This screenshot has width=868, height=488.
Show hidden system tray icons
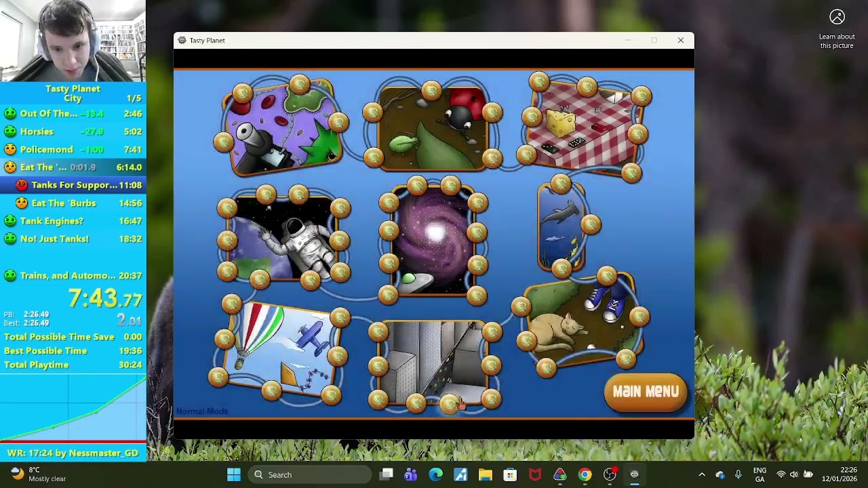coord(702,474)
